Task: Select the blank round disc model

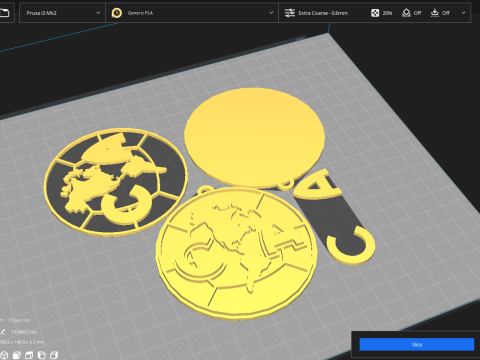Action: click(x=254, y=137)
